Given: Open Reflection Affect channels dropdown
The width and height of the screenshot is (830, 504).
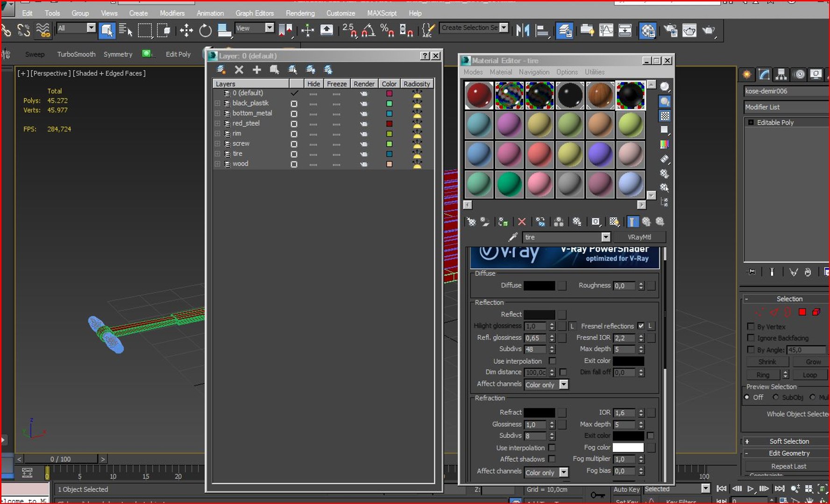Looking at the screenshot, I should pyautogui.click(x=564, y=385).
